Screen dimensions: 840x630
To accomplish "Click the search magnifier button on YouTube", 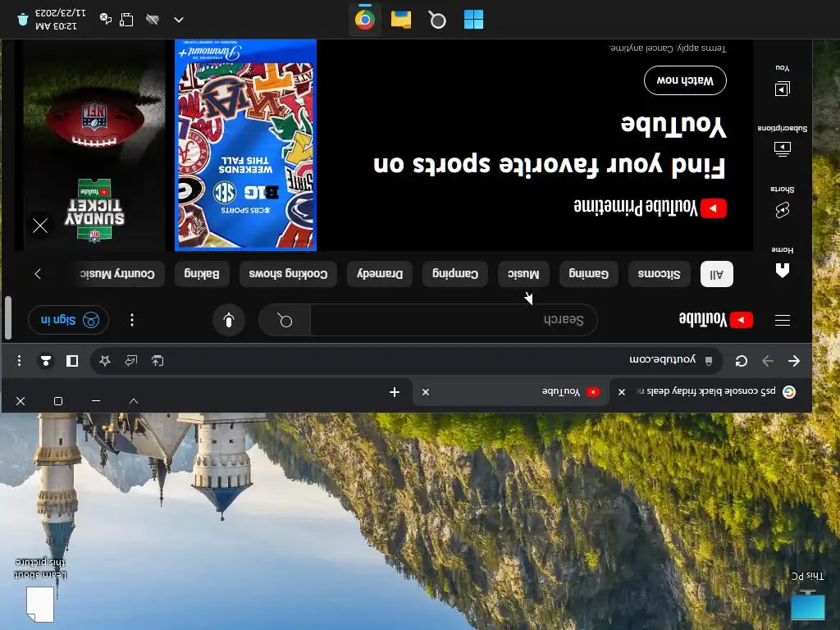I will 285,321.
